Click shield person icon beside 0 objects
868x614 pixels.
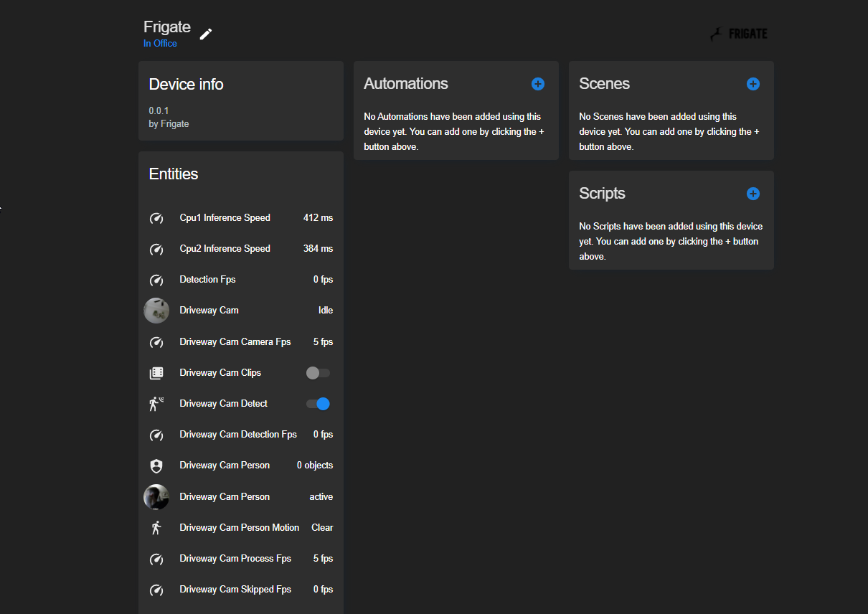[156, 466]
